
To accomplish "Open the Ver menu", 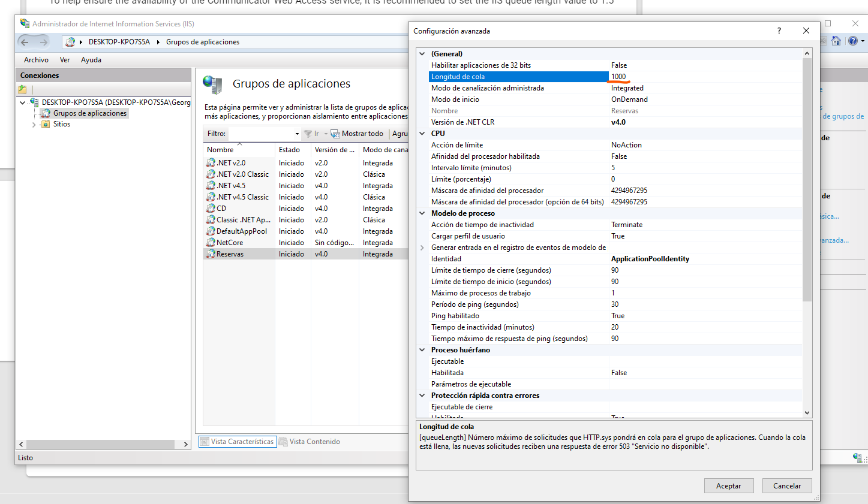I will point(65,60).
